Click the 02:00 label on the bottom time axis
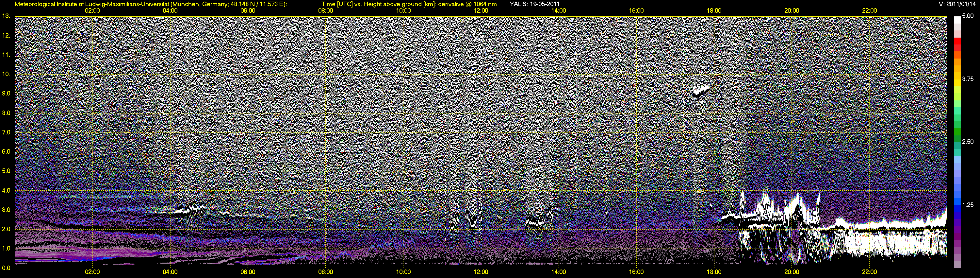The height and width of the screenshot is (278, 980). click(x=92, y=272)
